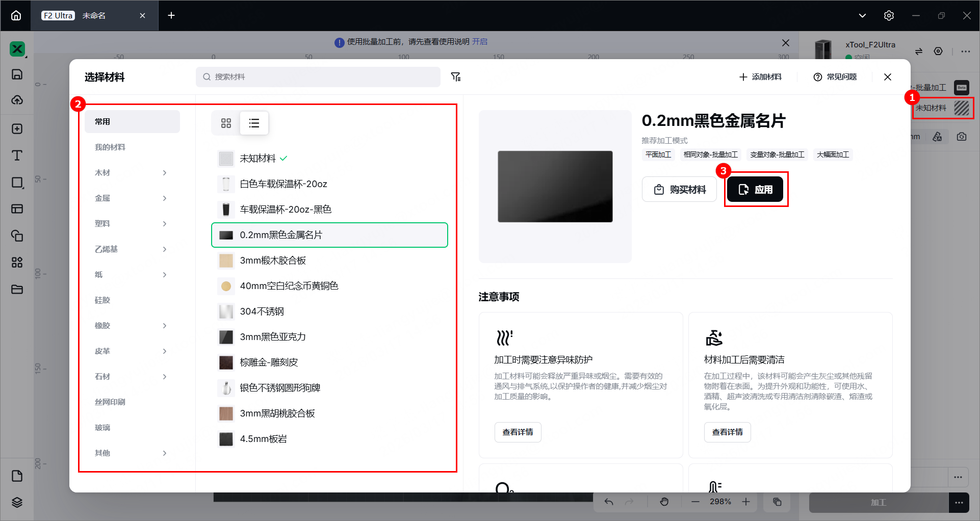This screenshot has height=521, width=980.
Task: Click the 应用 (apply) button
Action: coord(755,190)
